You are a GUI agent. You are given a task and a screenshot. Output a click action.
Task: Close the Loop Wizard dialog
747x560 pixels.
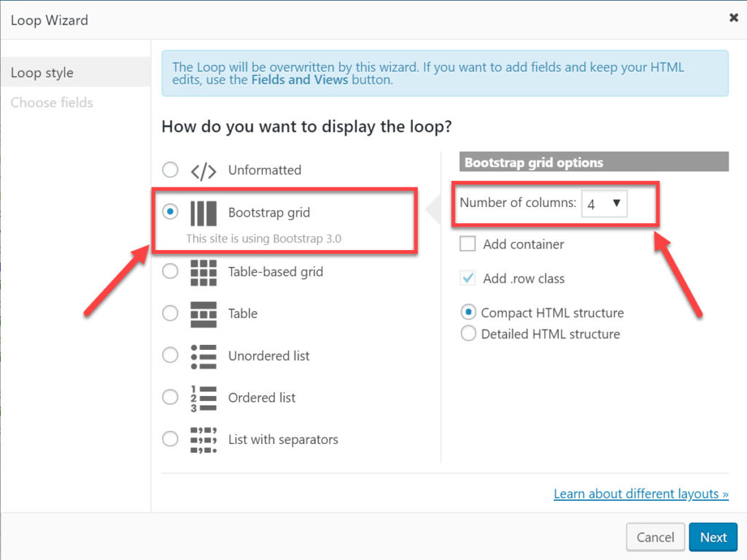click(x=734, y=18)
